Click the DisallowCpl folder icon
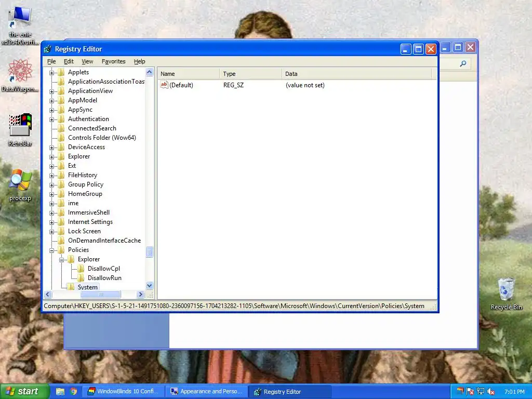Image resolution: width=532 pixels, height=399 pixels. [81, 269]
